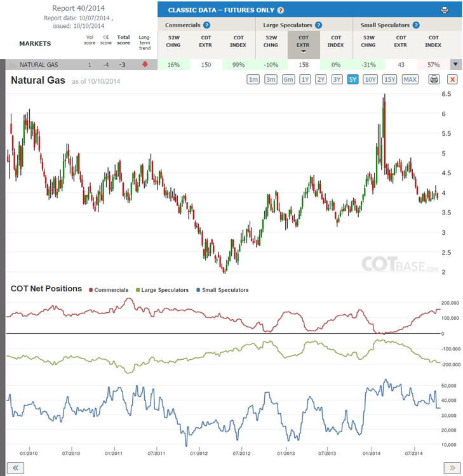Click the Report 40/2014 title
Viewport: 463px width, 476px height.
click(x=78, y=8)
